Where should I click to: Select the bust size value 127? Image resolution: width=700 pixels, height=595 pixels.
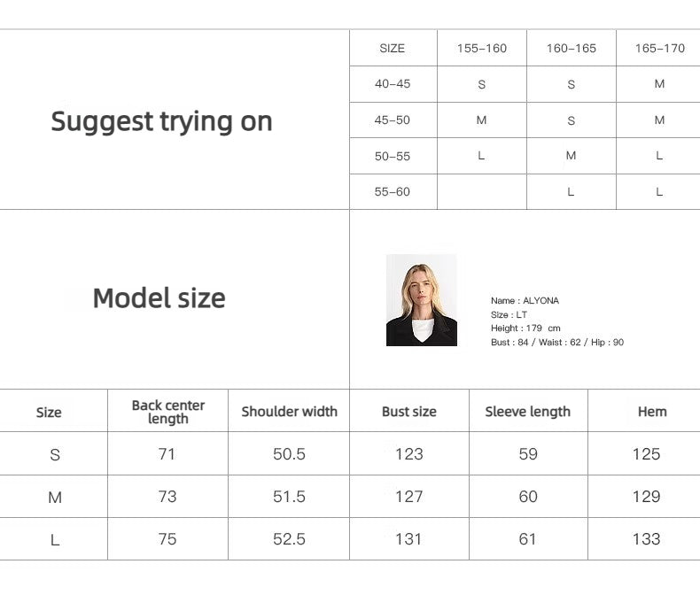tap(408, 497)
